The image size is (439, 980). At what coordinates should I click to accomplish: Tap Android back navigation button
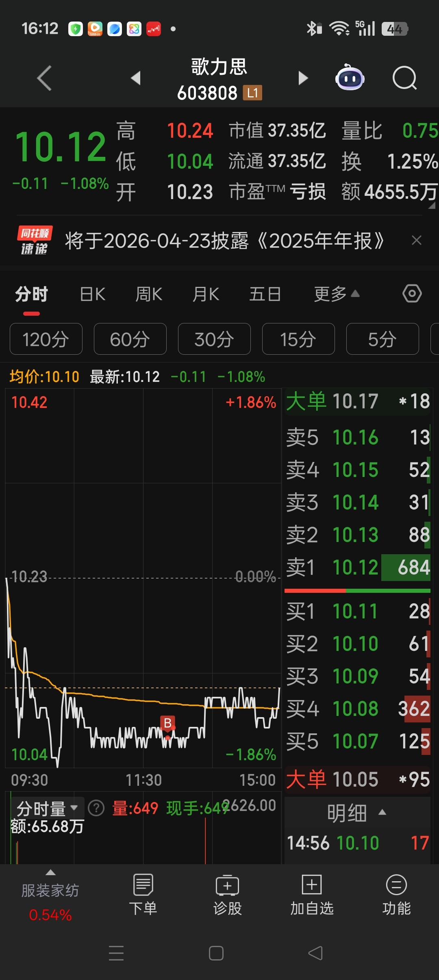pos(316,953)
